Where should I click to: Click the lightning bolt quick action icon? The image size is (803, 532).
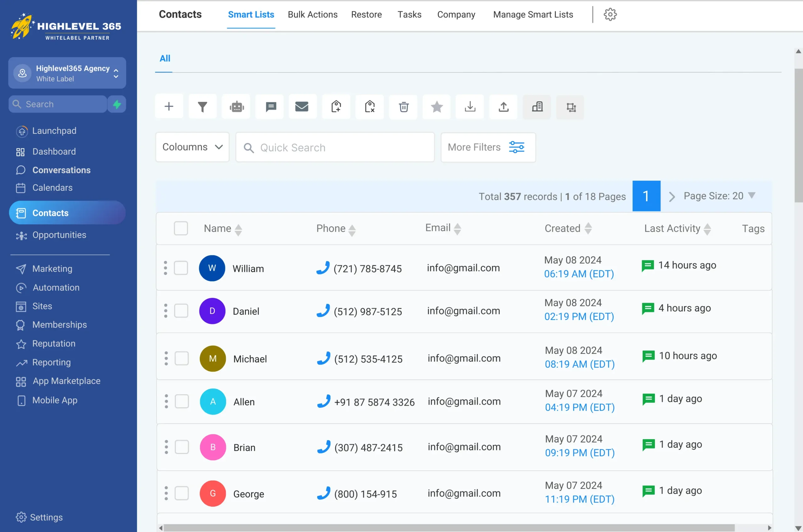pos(117,104)
